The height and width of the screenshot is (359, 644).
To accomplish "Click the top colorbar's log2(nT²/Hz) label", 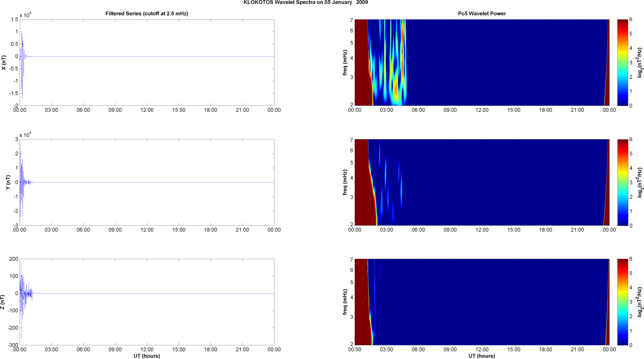I will coord(640,62).
